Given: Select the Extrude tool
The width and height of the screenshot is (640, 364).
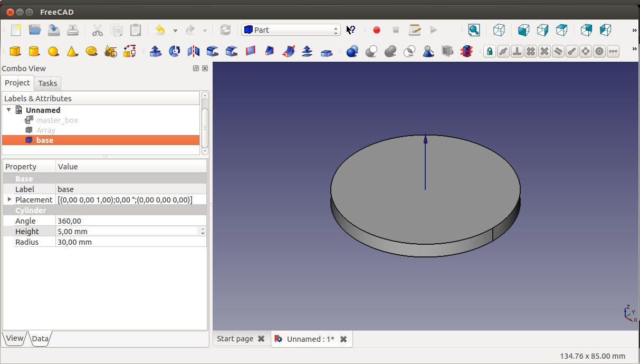Looking at the screenshot, I should 156,51.
